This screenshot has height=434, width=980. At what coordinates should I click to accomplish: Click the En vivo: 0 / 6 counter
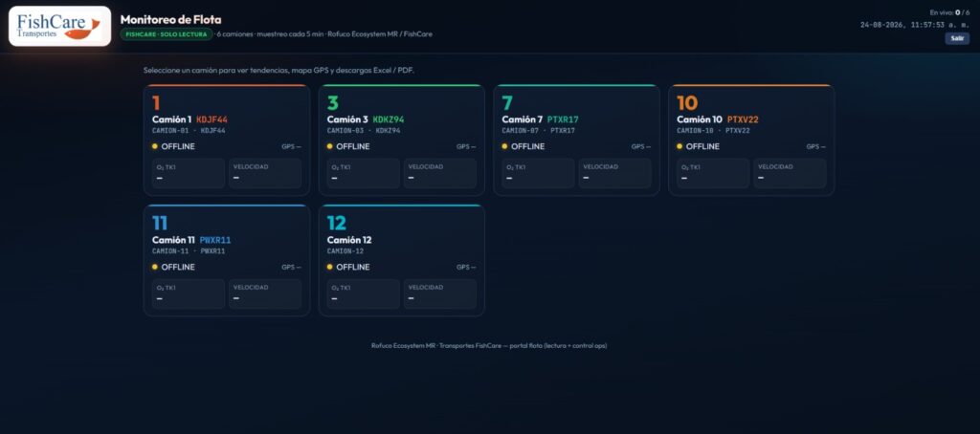click(x=950, y=12)
